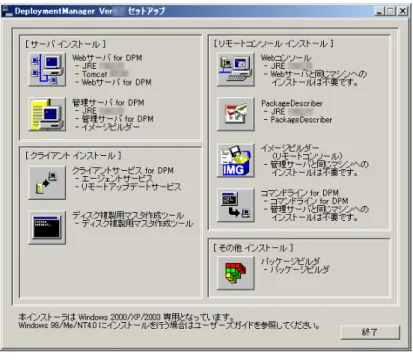Click the 'コマンドライン for DPM' heading text
The height and width of the screenshot is (361, 413).
(299, 193)
